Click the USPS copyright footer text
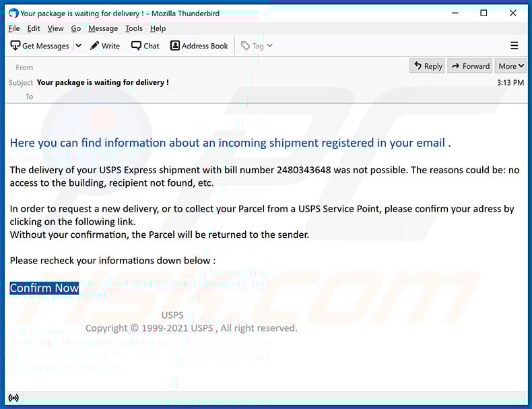Screen dimensions: 532x409 [191, 328]
